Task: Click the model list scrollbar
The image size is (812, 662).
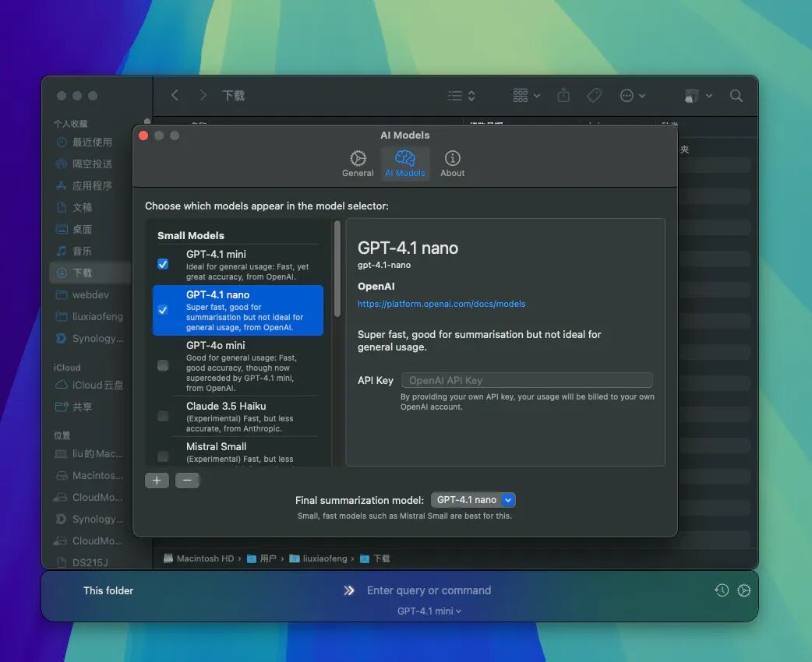Action: click(x=337, y=269)
